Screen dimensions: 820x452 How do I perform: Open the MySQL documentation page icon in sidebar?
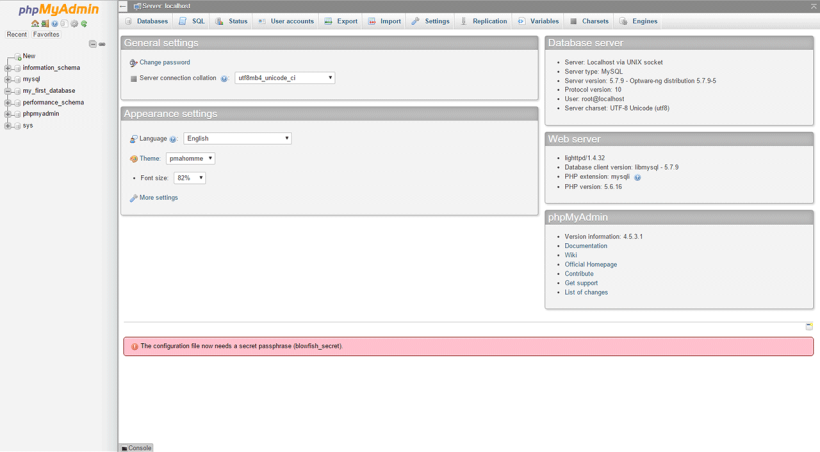[64, 24]
